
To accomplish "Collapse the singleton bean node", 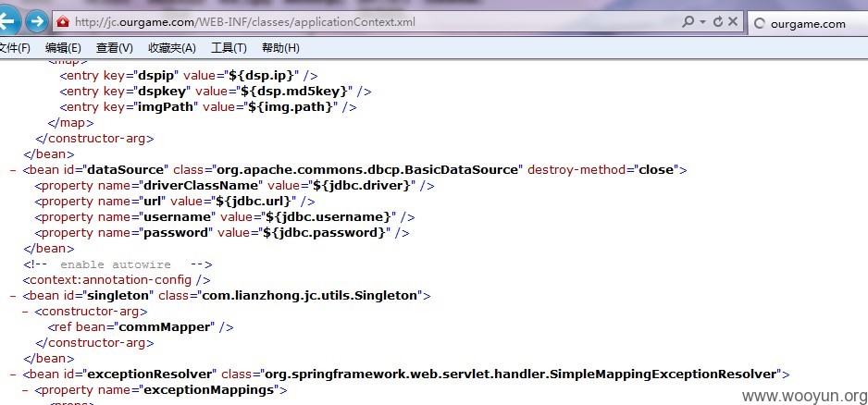I will pyautogui.click(x=13, y=296).
